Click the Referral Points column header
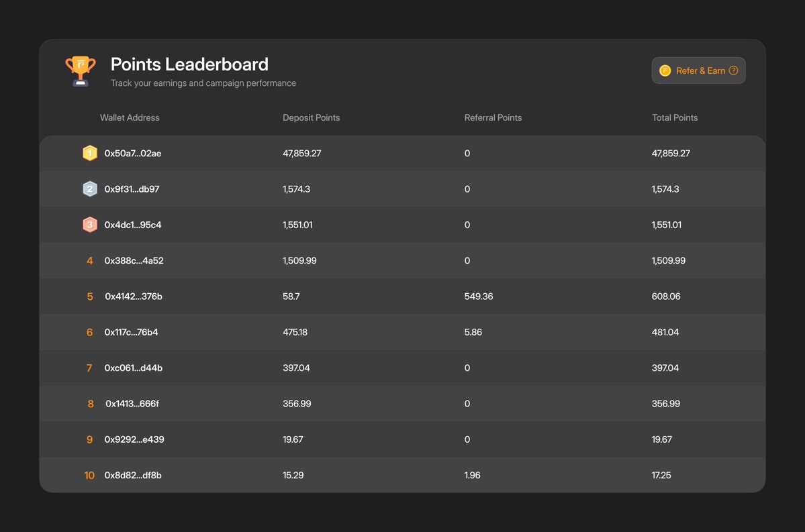 coord(493,117)
